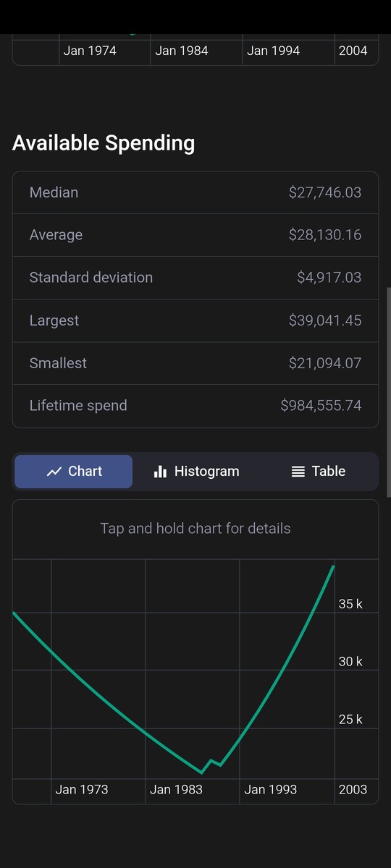Click the Jan 1973 axis label
The image size is (391, 868).
(82, 789)
